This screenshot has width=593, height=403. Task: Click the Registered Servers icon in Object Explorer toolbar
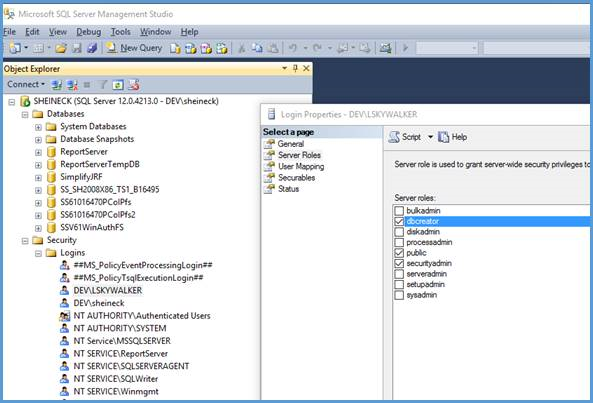coord(134,85)
